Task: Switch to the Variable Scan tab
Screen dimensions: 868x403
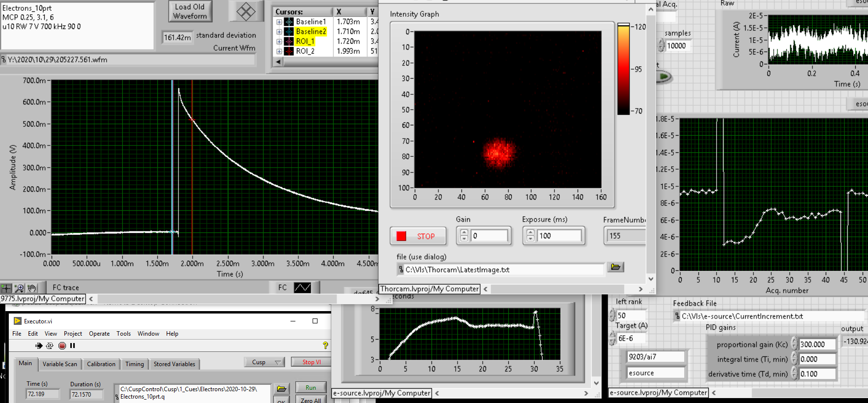Action: [60, 364]
